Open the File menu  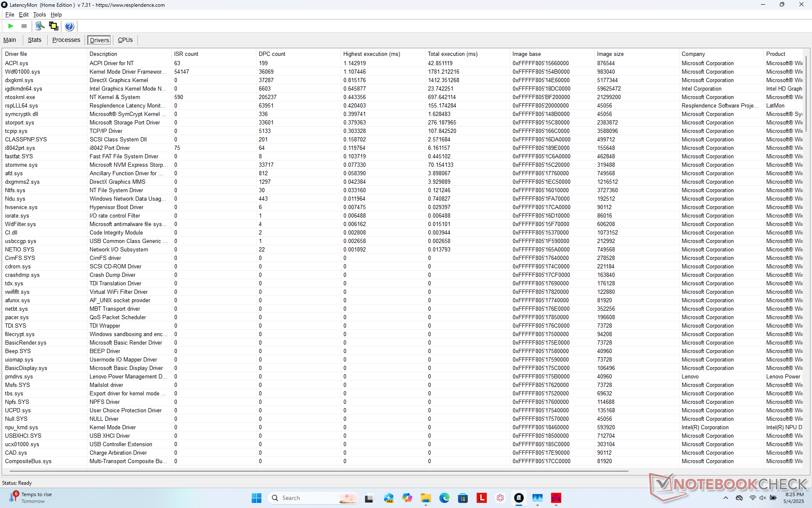tap(9, 14)
